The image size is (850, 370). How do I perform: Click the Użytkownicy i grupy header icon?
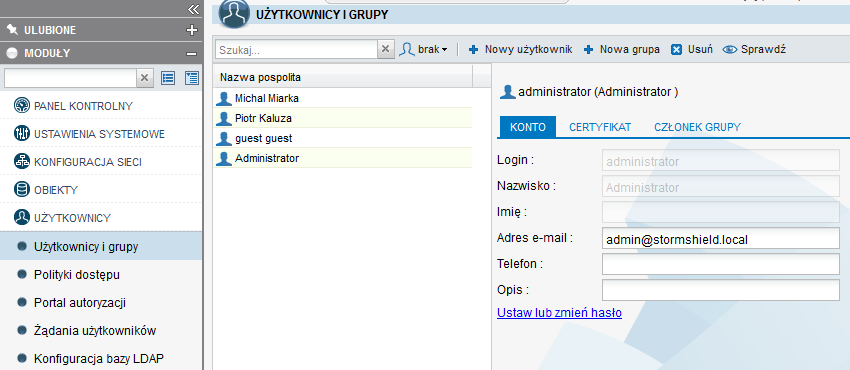[234, 14]
